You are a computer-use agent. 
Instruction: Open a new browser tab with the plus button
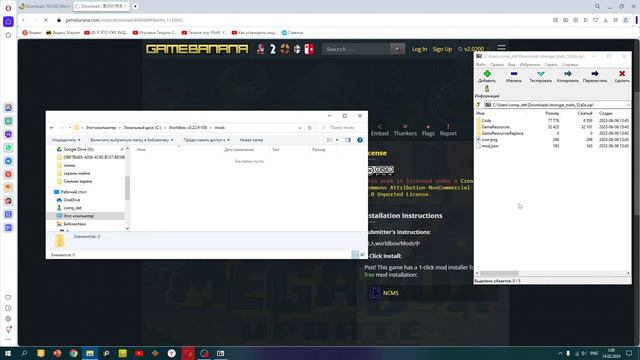(135, 7)
